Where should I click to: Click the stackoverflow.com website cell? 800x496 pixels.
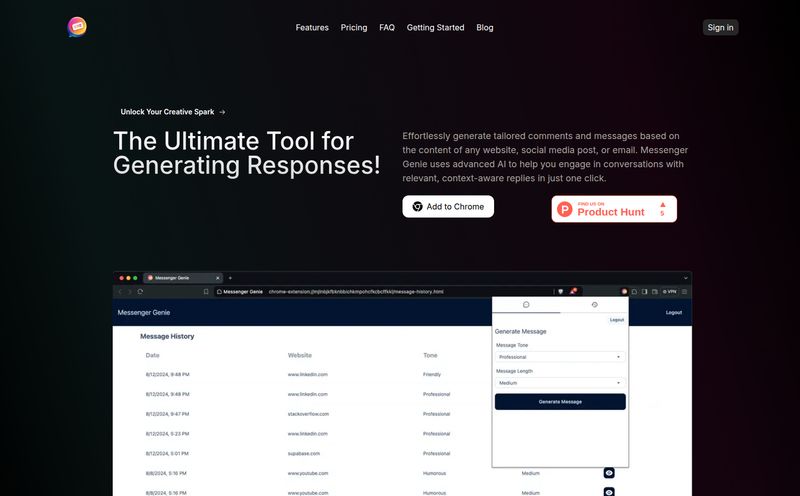pos(308,414)
